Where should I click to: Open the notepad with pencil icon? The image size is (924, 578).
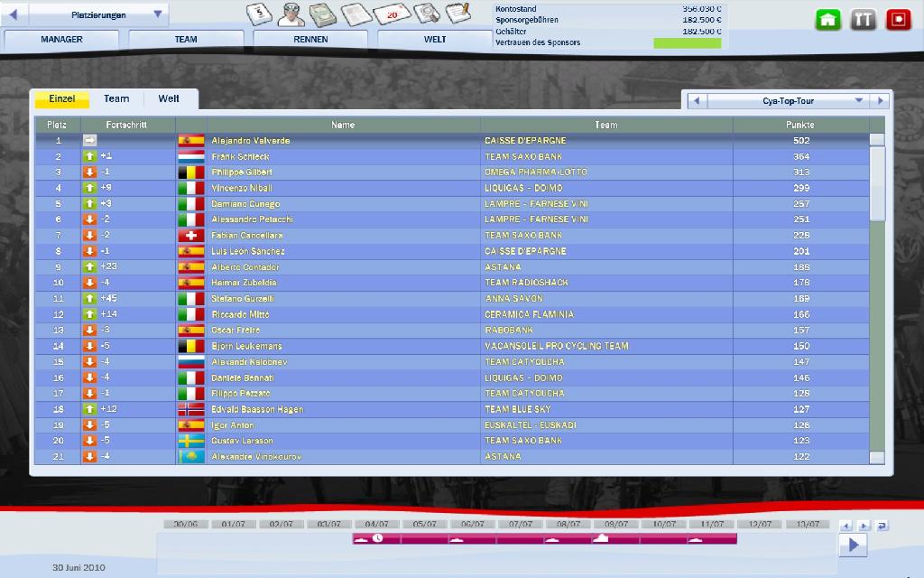458,14
